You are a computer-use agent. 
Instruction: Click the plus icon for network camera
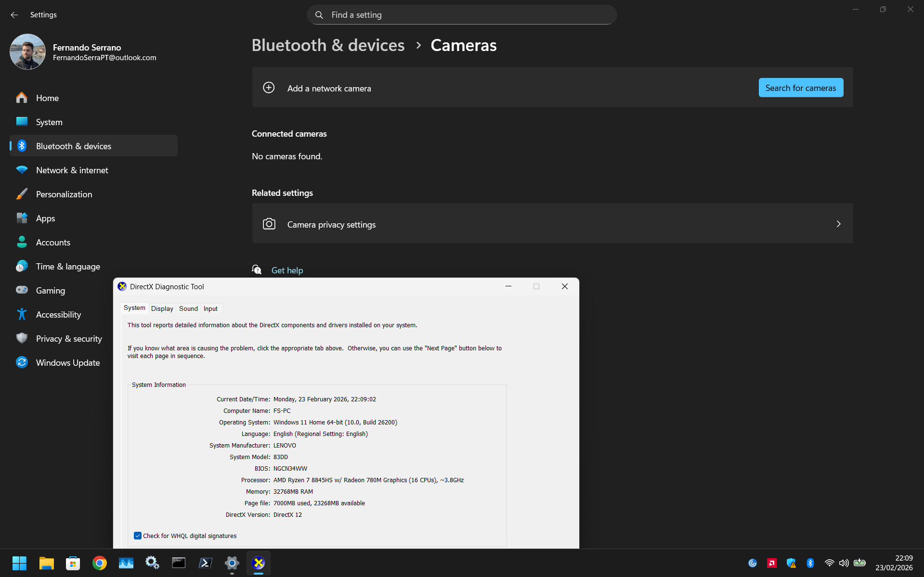point(269,88)
